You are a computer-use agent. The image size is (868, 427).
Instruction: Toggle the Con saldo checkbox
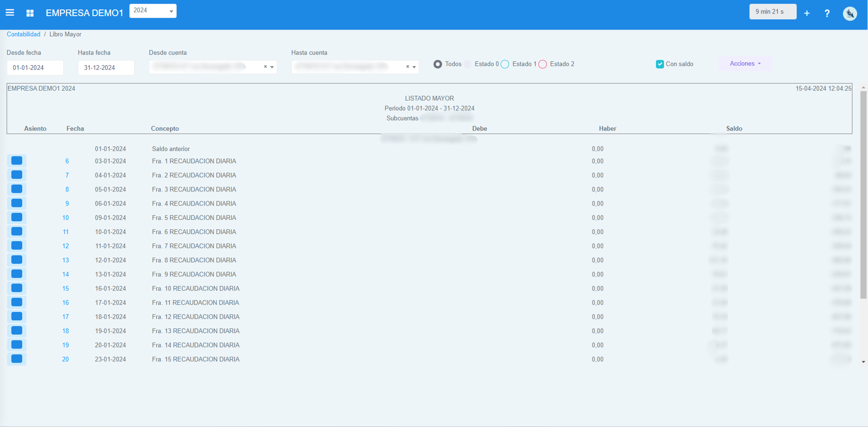point(660,64)
